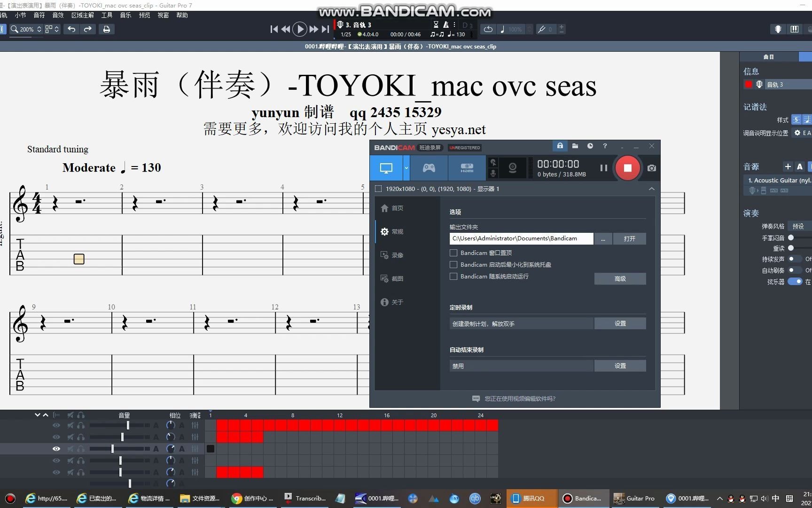Click 设置 for 自动结束录制
The width and height of the screenshot is (812, 508).
click(620, 365)
